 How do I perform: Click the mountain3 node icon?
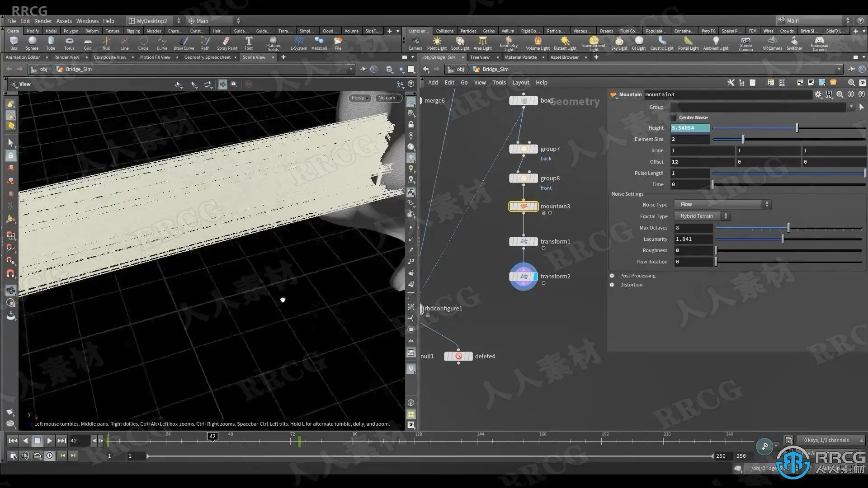[x=524, y=206]
